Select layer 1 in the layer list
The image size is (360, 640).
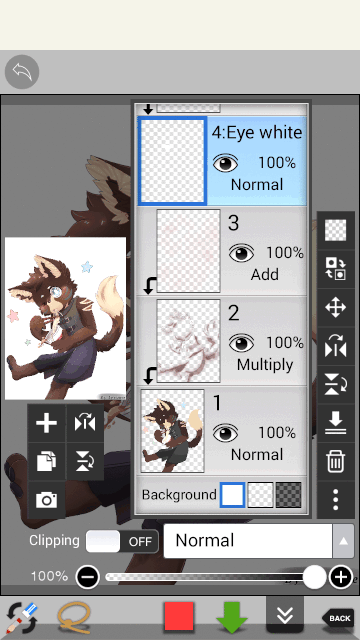pos(222,431)
